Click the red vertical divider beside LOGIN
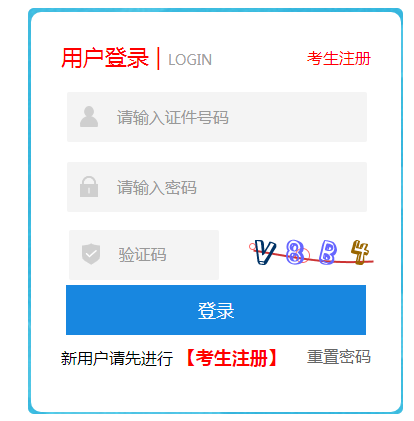The height and width of the screenshot is (421, 414). pos(158,59)
